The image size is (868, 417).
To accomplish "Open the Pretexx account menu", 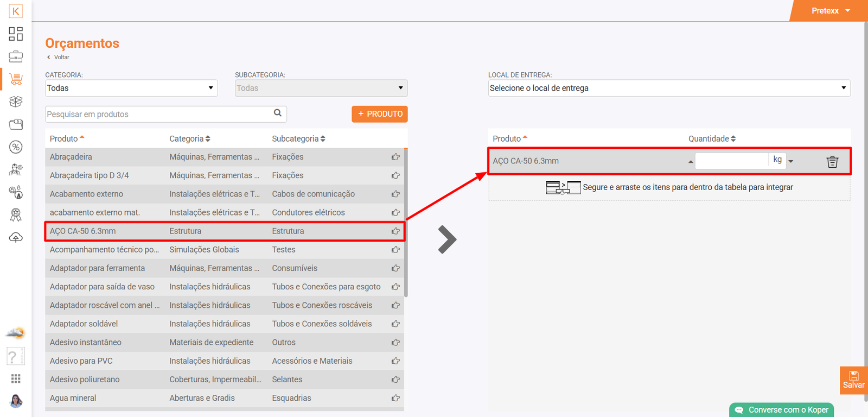I will coord(830,11).
